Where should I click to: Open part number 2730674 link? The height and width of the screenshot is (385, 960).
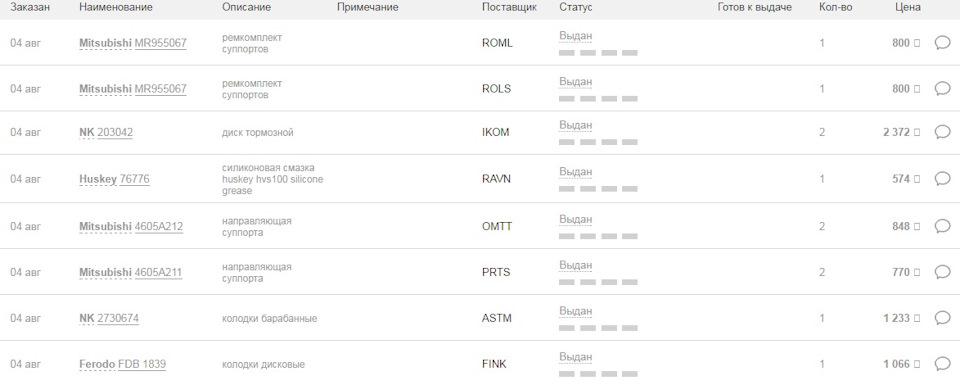click(118, 318)
